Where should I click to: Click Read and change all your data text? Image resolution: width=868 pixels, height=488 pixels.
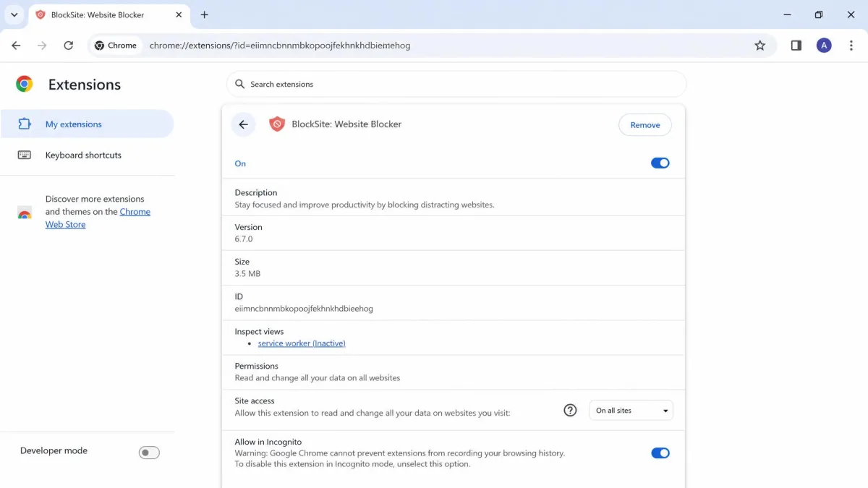tap(318, 378)
